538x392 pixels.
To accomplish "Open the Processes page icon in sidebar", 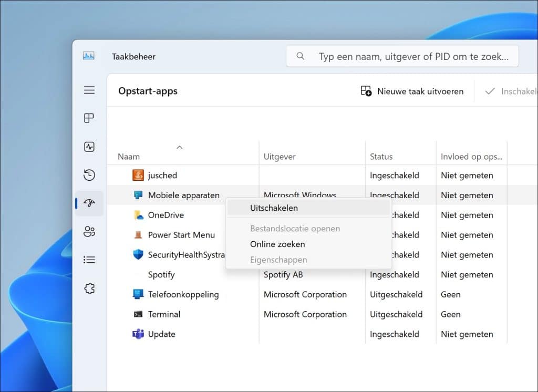I will (89, 118).
